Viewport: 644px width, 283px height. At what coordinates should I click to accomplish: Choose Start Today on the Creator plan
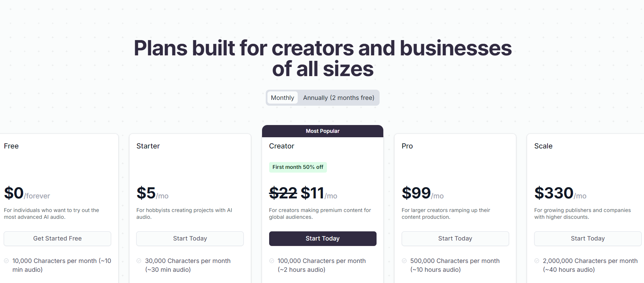323,238
